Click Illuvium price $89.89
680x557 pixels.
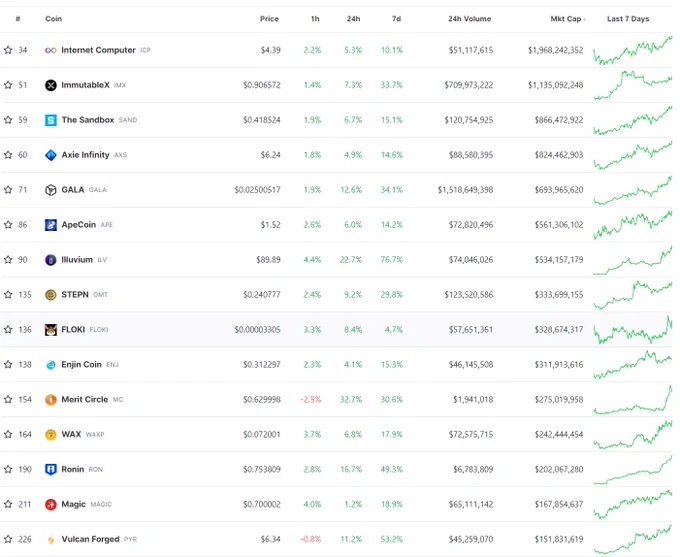point(268,259)
